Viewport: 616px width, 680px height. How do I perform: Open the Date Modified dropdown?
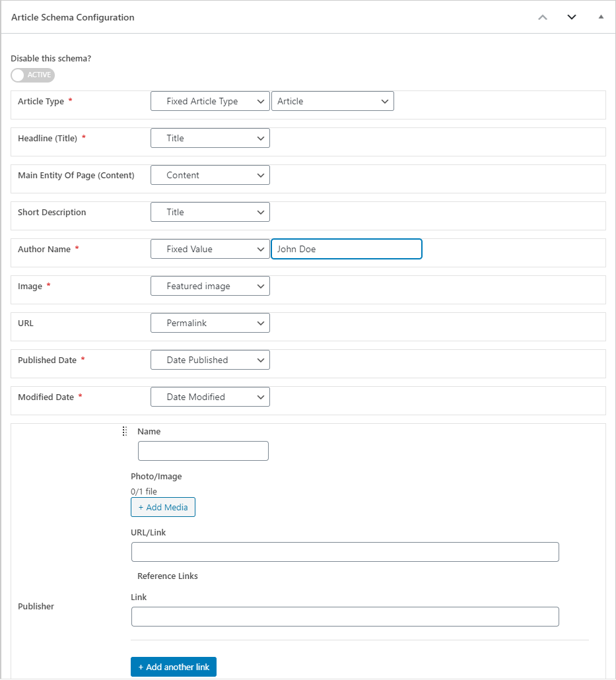click(x=210, y=397)
